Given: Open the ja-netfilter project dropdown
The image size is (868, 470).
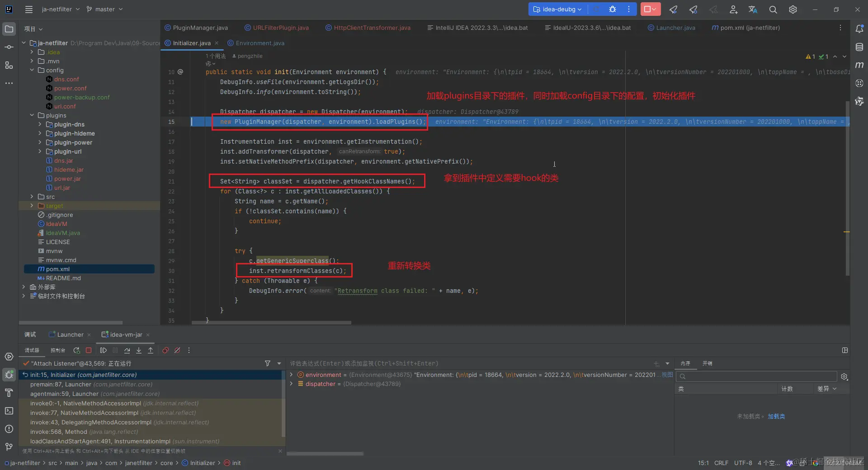Looking at the screenshot, I should 61,9.
